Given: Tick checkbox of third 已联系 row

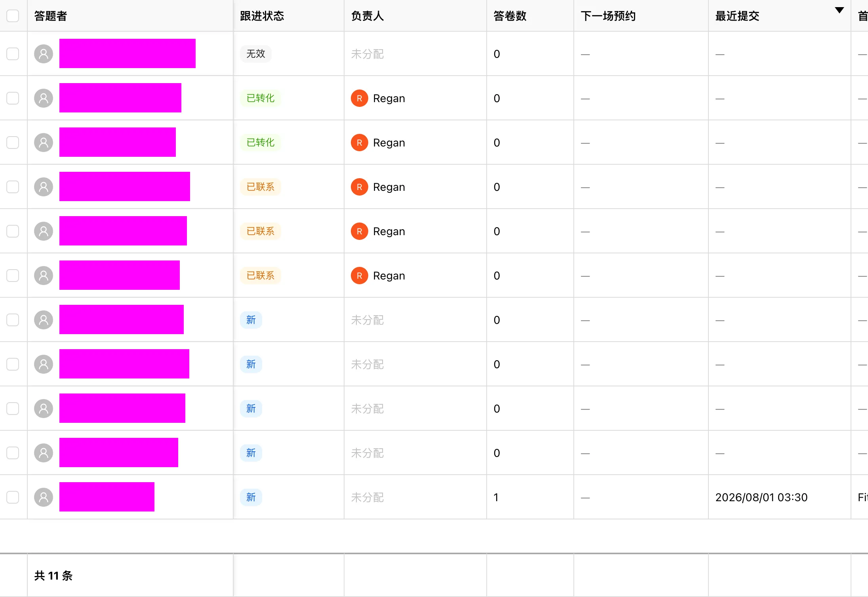Looking at the screenshot, I should [x=13, y=276].
